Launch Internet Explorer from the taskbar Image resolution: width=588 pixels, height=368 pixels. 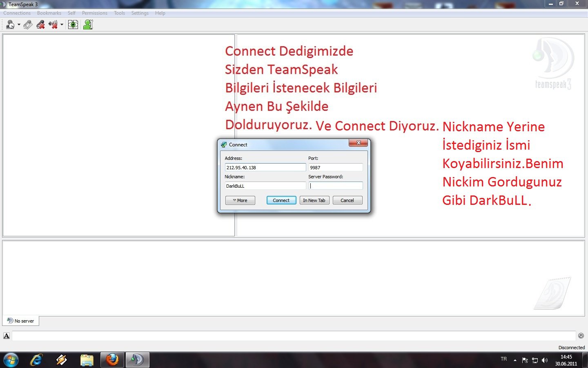coord(36,360)
